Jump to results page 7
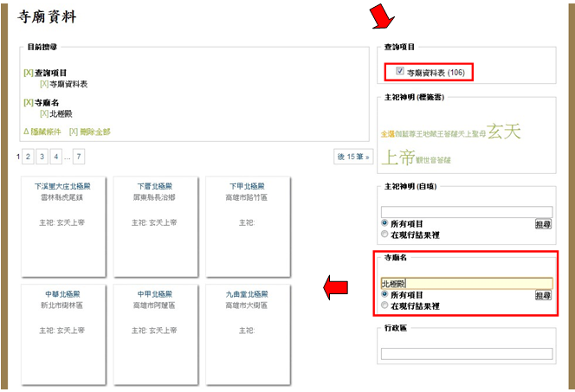Image resolution: width=575 pixels, height=392 pixels. point(79,157)
